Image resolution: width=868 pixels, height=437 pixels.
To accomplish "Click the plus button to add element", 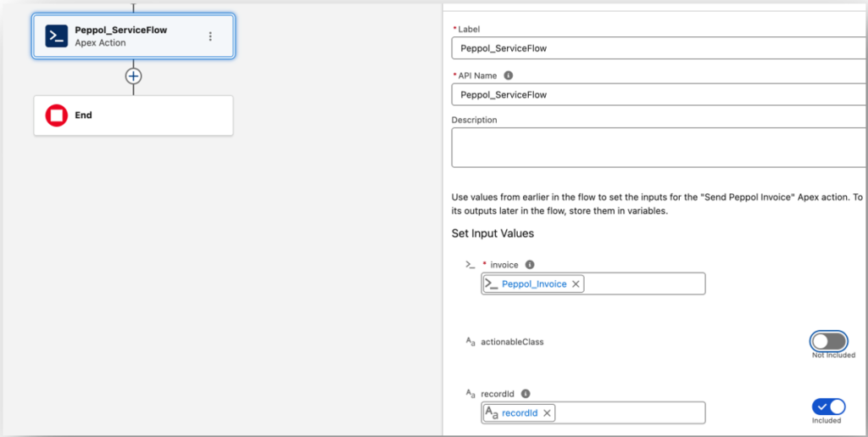I will pos(133,76).
